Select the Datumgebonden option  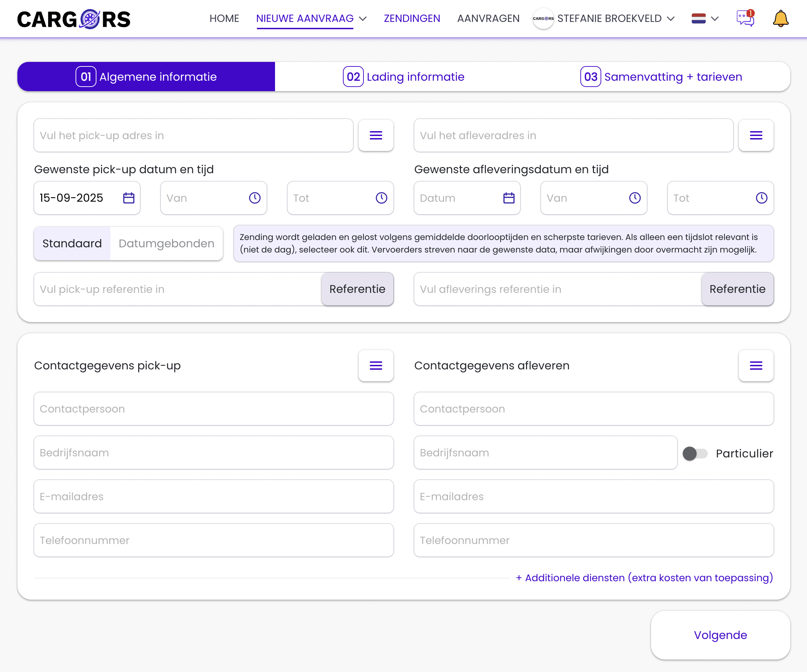click(x=166, y=243)
